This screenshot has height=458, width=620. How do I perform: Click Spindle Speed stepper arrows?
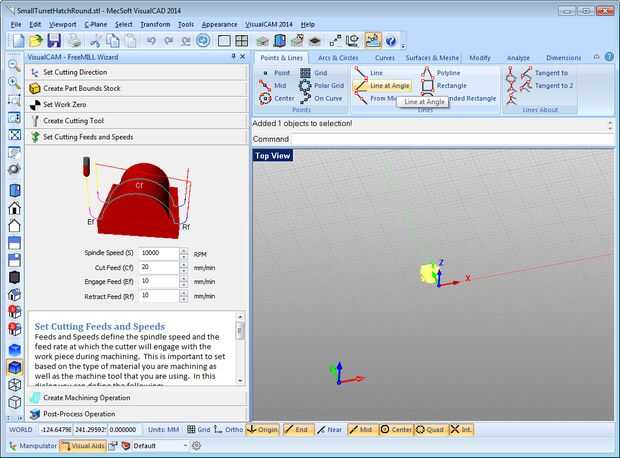184,254
